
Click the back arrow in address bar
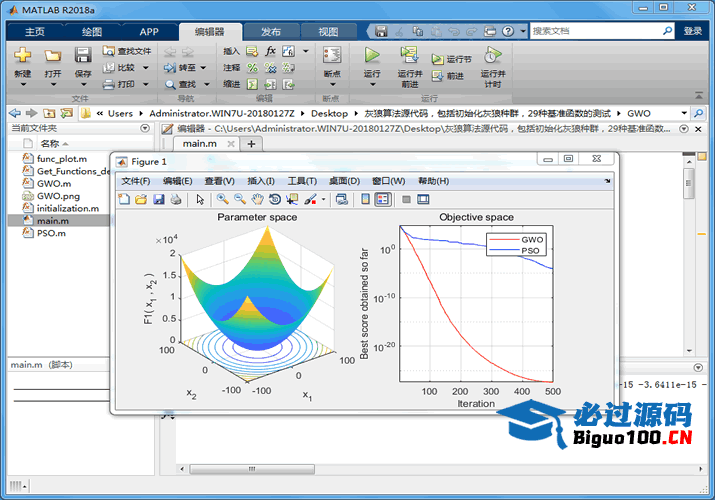[15, 113]
